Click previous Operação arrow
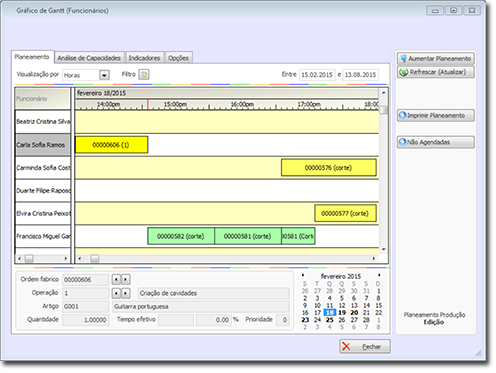 pyautogui.click(x=116, y=293)
